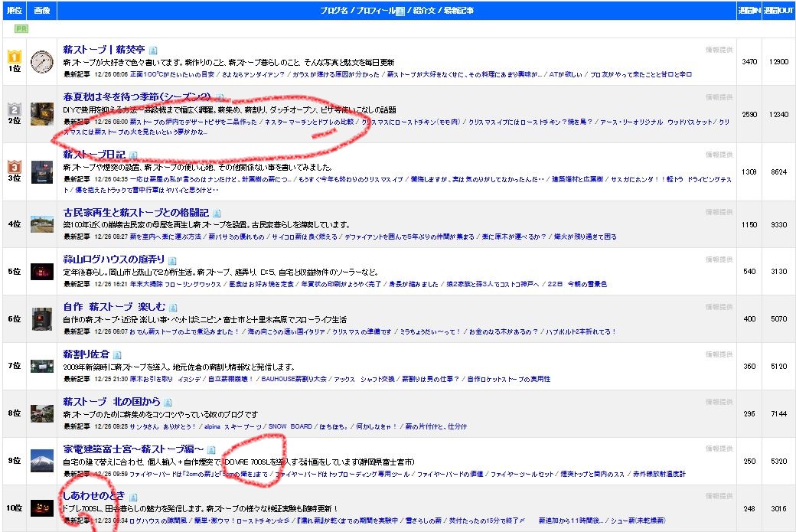Select the 週間IN column header

749,11
